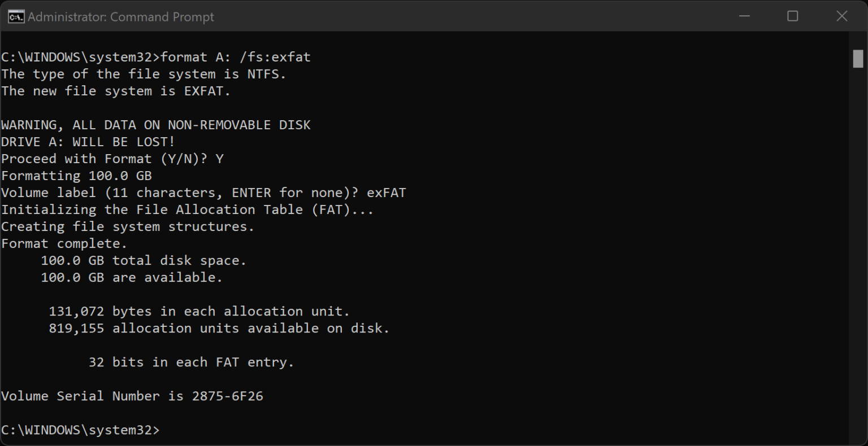
Task: Select the WARNING data loss message
Action: tap(155, 124)
